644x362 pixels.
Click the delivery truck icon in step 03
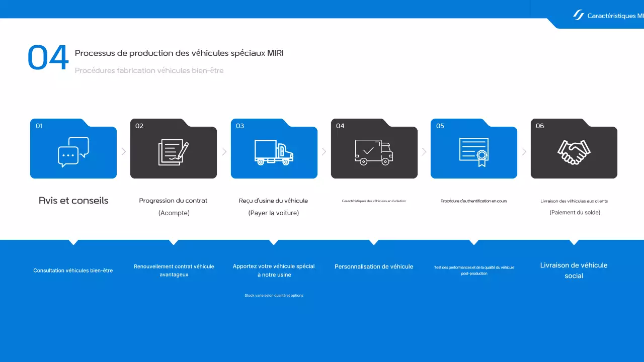pos(274,152)
